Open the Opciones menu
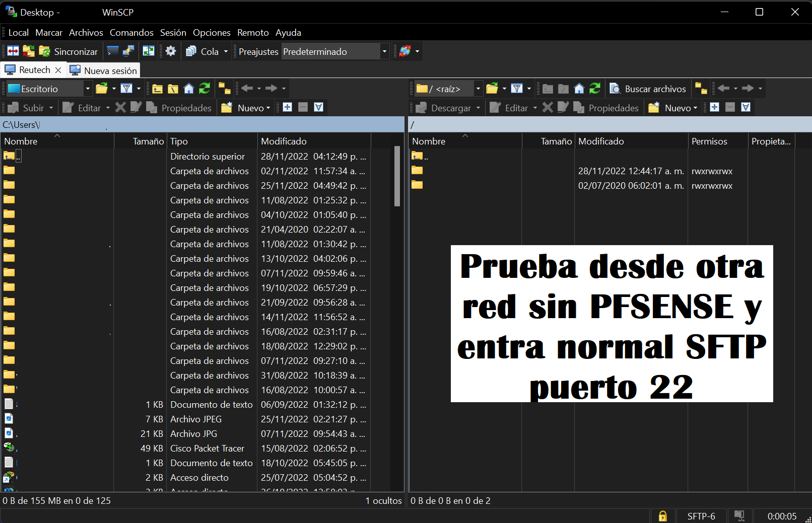Screen dimensions: 812x523 pyautogui.click(x=212, y=33)
